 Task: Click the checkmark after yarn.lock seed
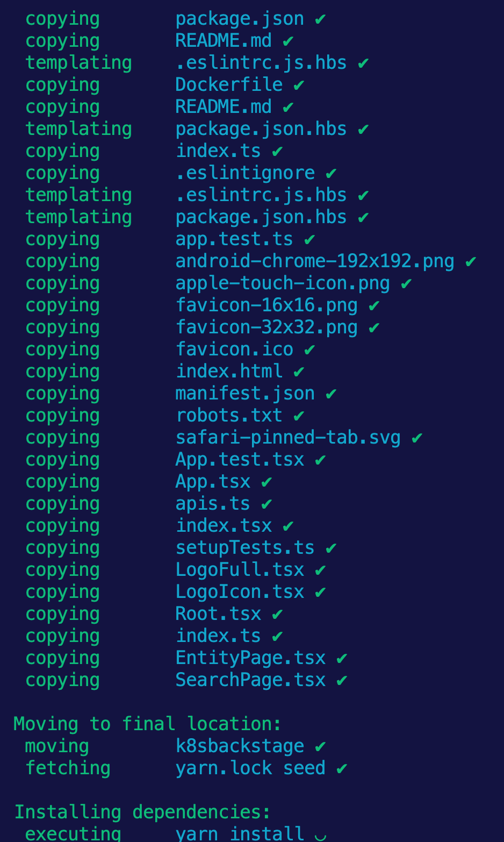[342, 768]
